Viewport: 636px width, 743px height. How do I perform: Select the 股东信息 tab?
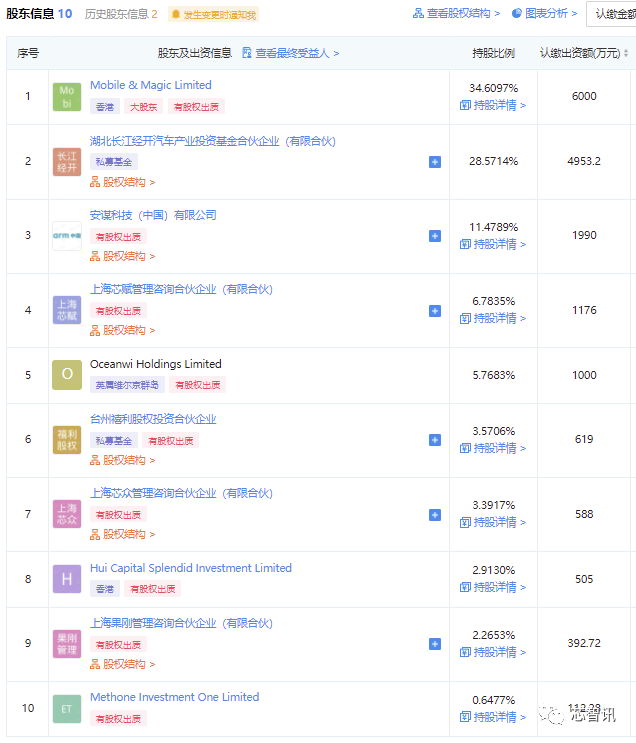point(39,14)
